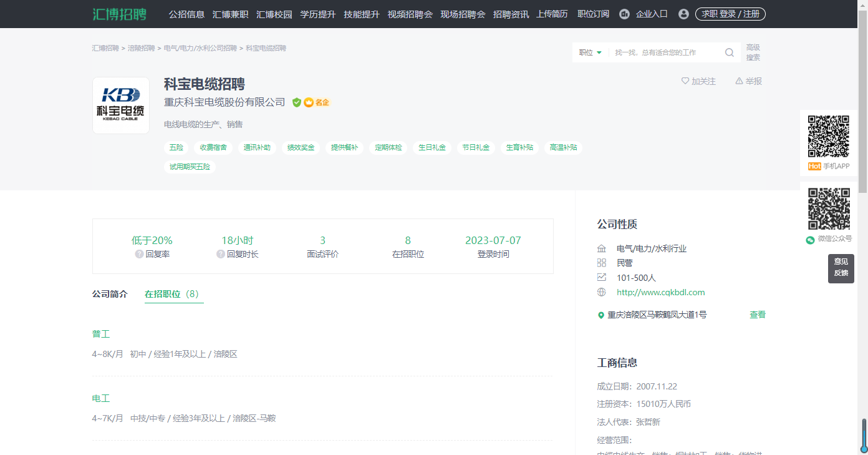Open the 公招信息 menu item
The height and width of the screenshot is (455, 868).
coord(186,14)
